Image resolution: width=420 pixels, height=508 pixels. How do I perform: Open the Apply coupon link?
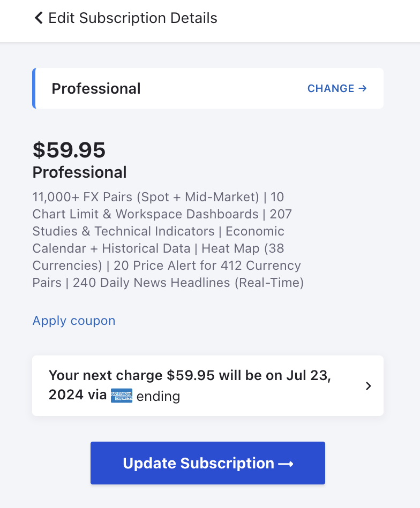74,321
